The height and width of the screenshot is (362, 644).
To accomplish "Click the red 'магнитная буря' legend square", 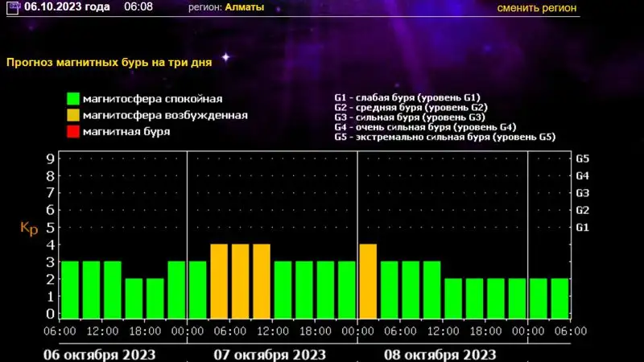I will 72,132.
